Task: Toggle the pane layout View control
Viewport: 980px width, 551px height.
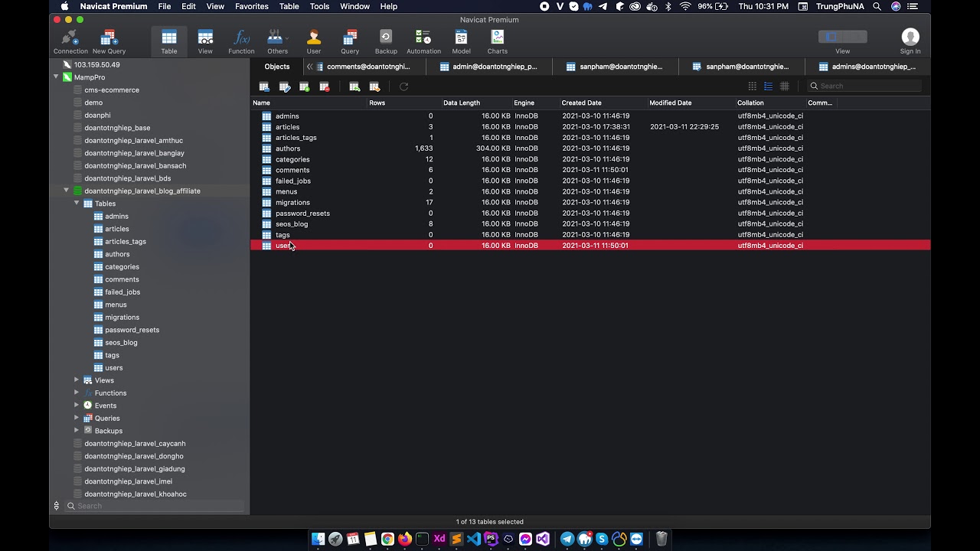Action: (x=842, y=37)
